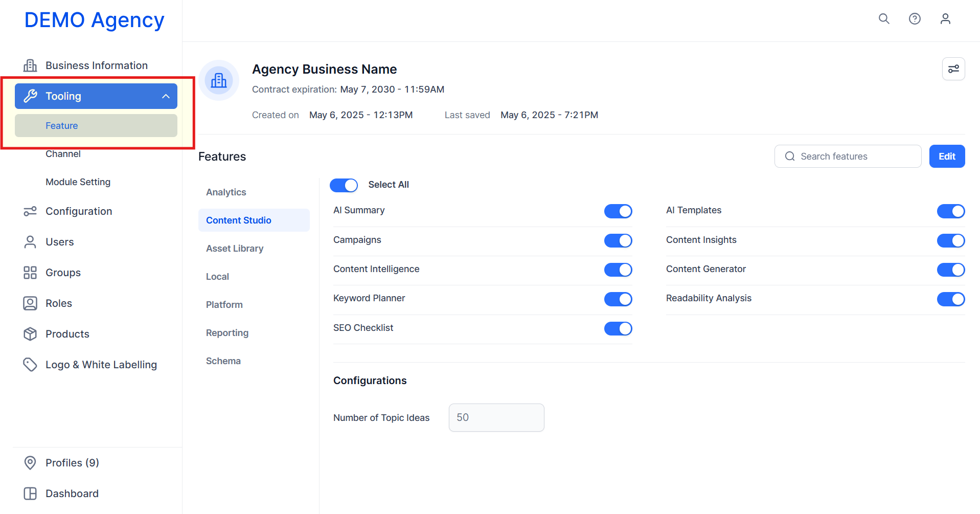Toggle the Content Insights switch

tap(951, 240)
